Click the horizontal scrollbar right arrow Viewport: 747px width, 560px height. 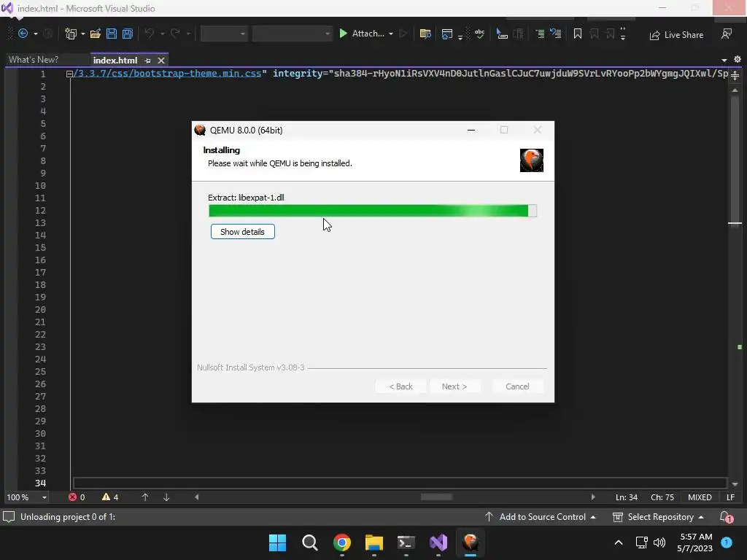coord(592,497)
